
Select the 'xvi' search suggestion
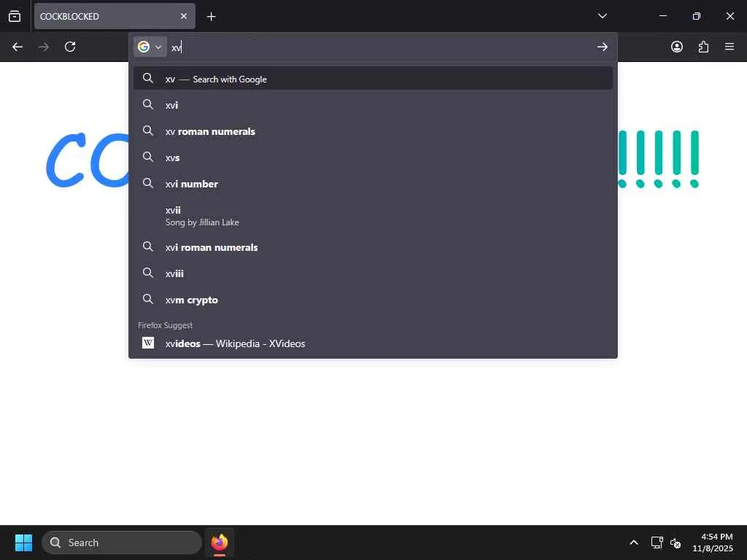(x=373, y=105)
